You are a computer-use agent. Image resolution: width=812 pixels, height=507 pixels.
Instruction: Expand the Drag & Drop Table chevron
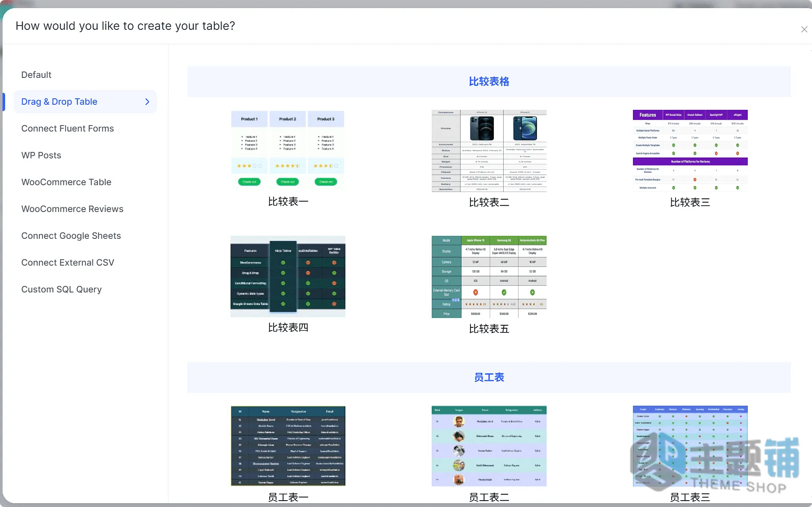tap(147, 102)
